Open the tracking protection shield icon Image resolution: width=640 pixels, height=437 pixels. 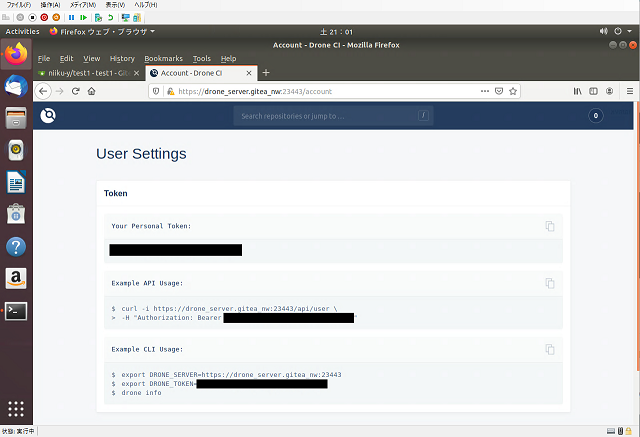pyautogui.click(x=156, y=91)
